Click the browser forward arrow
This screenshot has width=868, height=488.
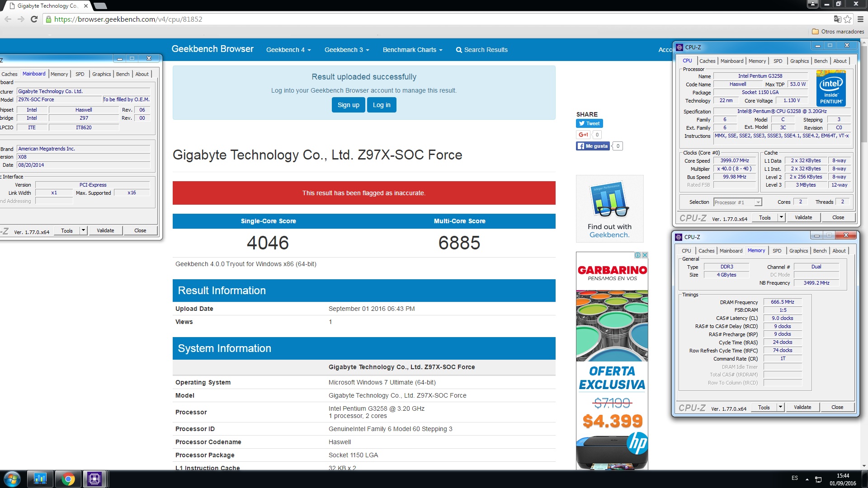[x=21, y=19]
